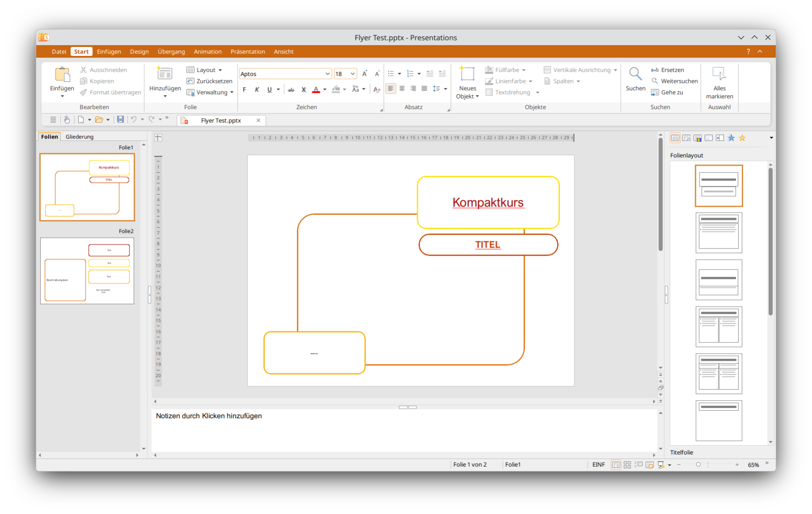Start slideshow from status bar icon
Screen dimensions: 812x514
tap(661, 465)
